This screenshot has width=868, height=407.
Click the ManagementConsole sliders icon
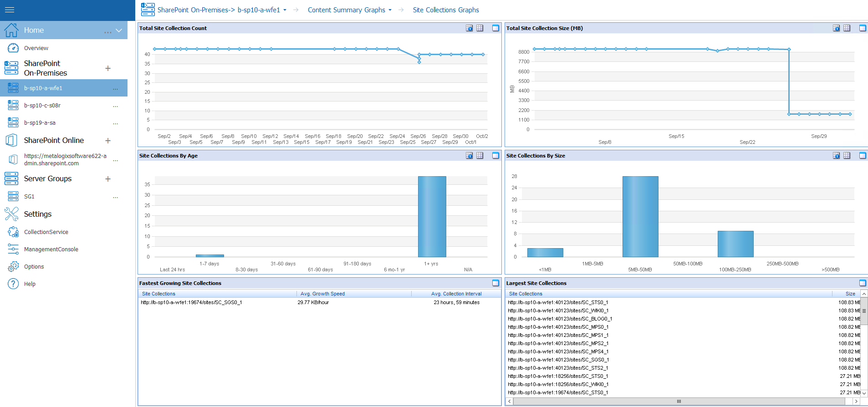(x=13, y=249)
